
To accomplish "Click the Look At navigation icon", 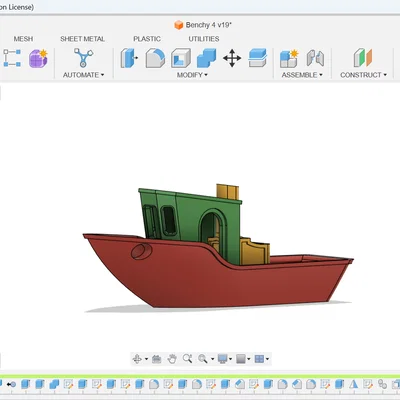I will point(156,359).
